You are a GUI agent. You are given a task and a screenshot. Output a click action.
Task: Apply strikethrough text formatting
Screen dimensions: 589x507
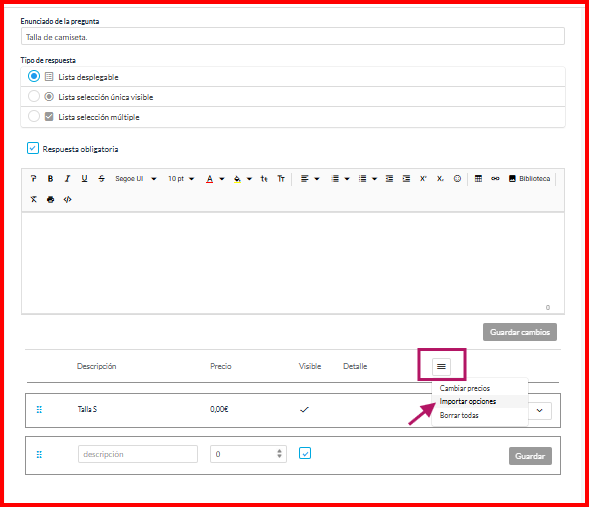101,179
